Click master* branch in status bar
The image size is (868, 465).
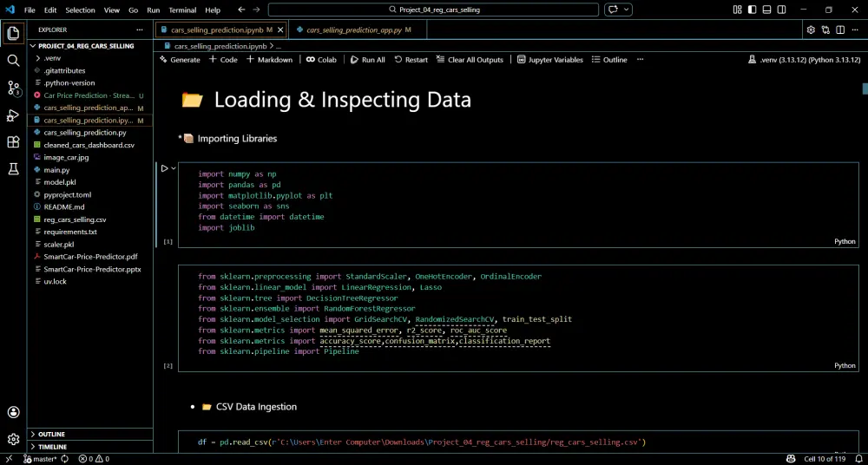tap(40, 459)
